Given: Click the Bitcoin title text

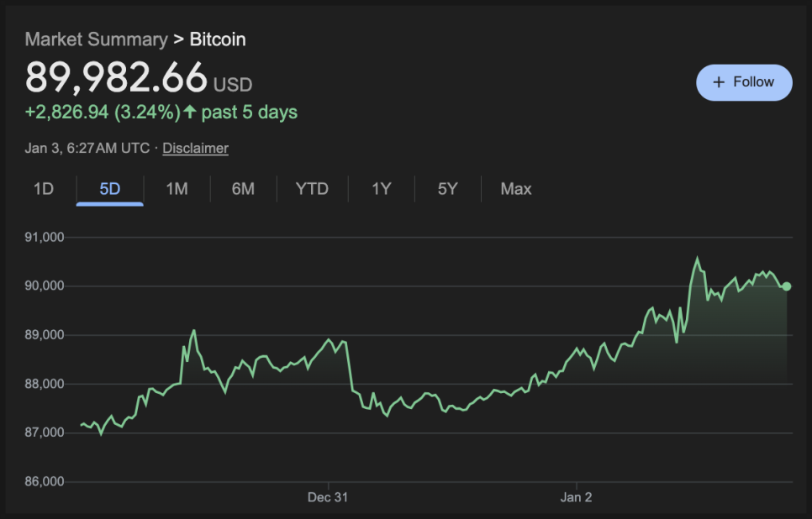Looking at the screenshot, I should point(218,39).
